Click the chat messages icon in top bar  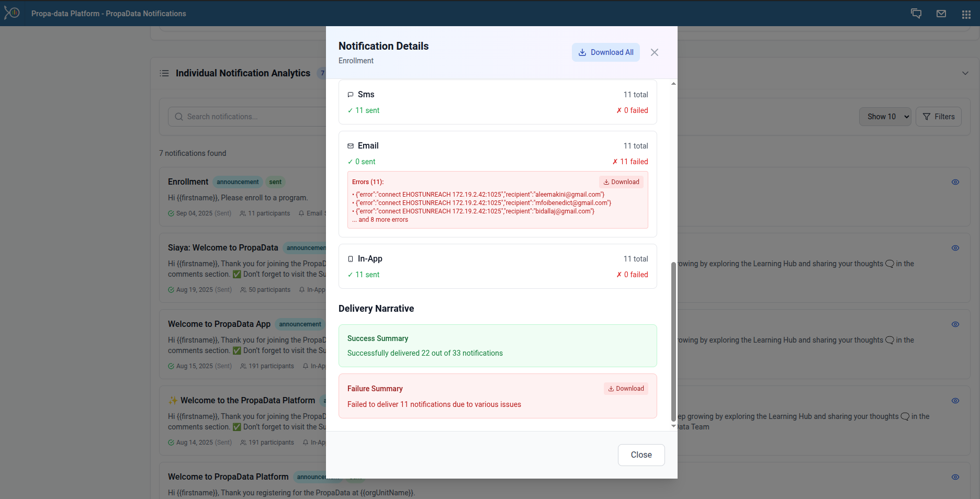(916, 14)
